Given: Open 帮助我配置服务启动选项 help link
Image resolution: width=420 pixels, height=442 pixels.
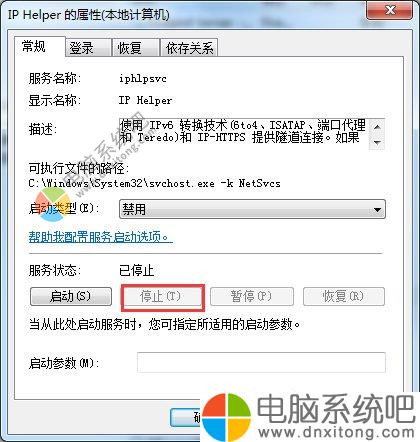Looking at the screenshot, I should 100,237.
